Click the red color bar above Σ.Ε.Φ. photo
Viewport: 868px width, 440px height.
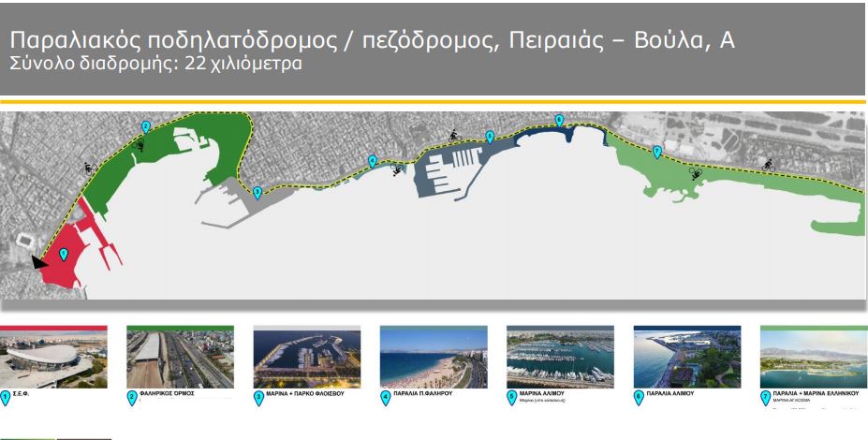pos(53,328)
